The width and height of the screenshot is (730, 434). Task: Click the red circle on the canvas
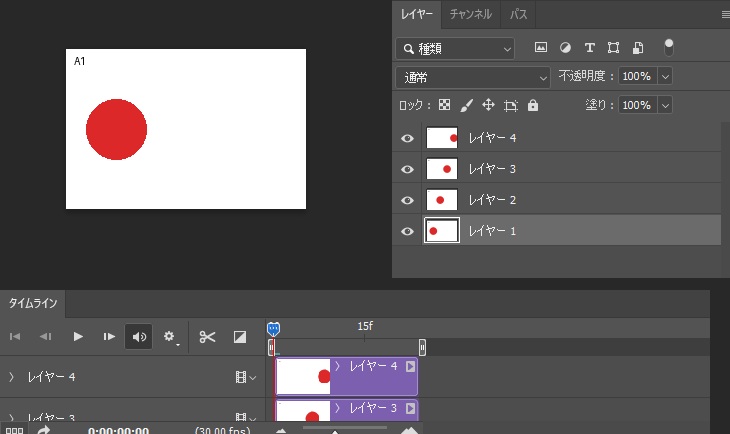click(116, 129)
